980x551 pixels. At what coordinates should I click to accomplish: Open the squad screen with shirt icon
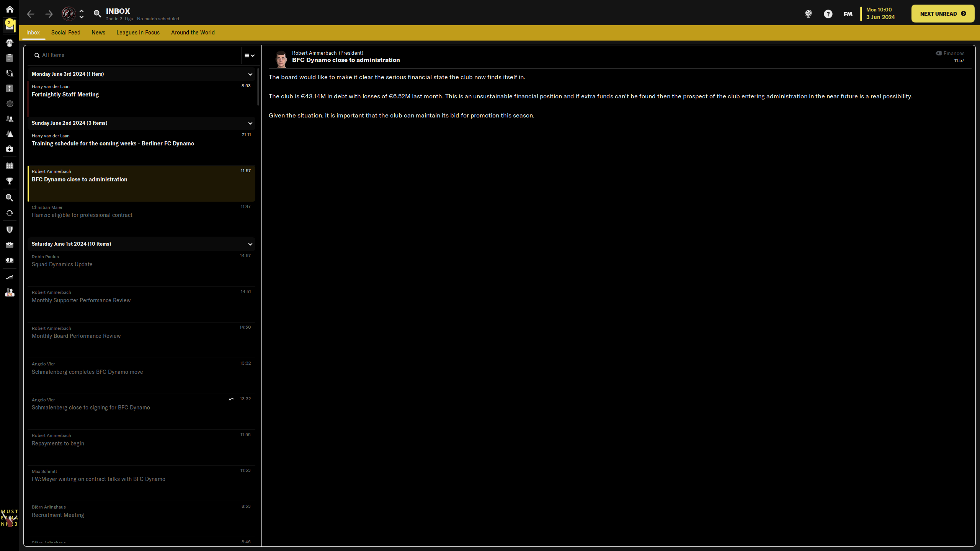tap(9, 43)
